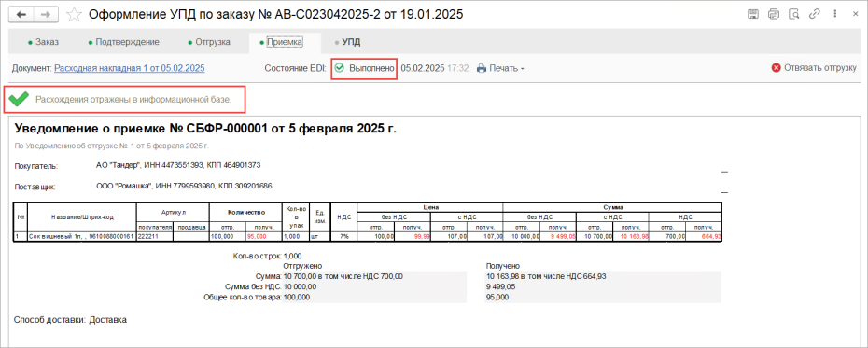Click the VAT rate cell 7%
Screen dimensions: 868x348
[343, 236]
